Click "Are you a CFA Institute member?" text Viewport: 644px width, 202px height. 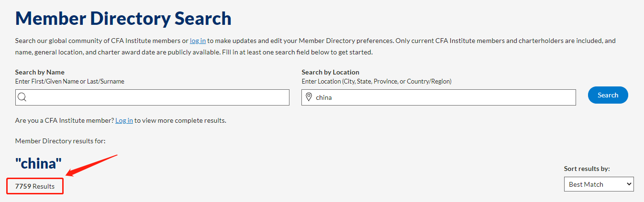click(64, 121)
